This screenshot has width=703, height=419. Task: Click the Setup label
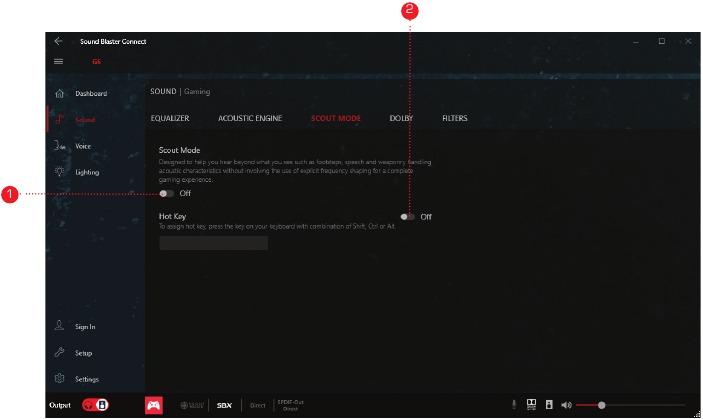(83, 353)
